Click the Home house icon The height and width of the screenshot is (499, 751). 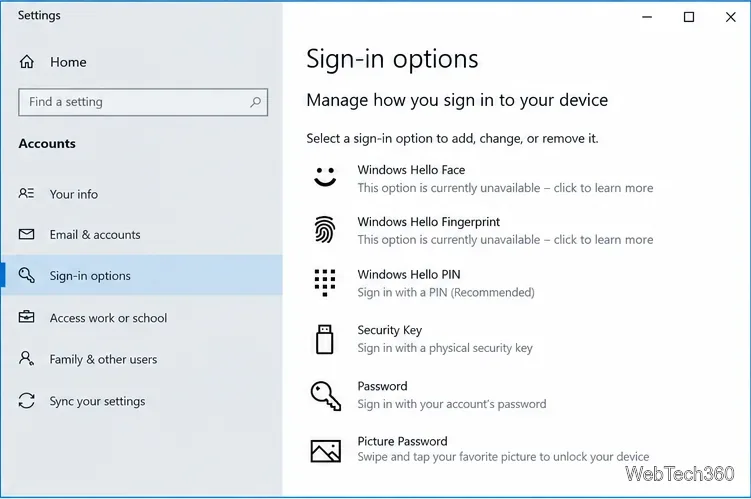point(27,62)
